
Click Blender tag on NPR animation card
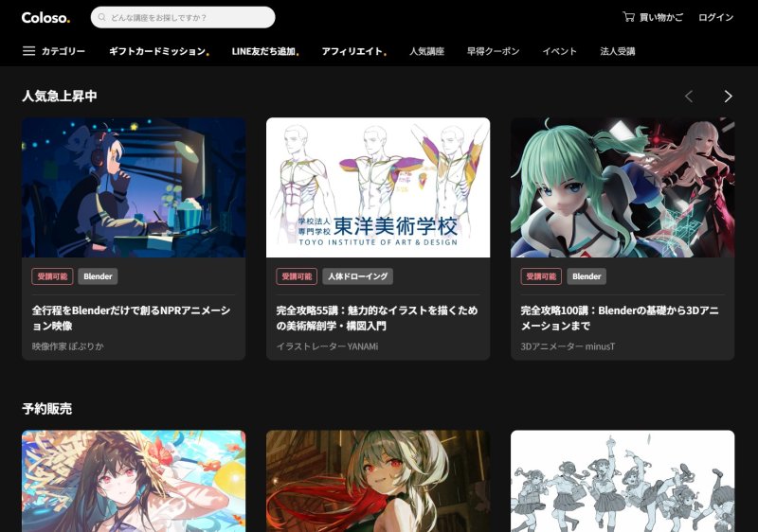click(98, 276)
